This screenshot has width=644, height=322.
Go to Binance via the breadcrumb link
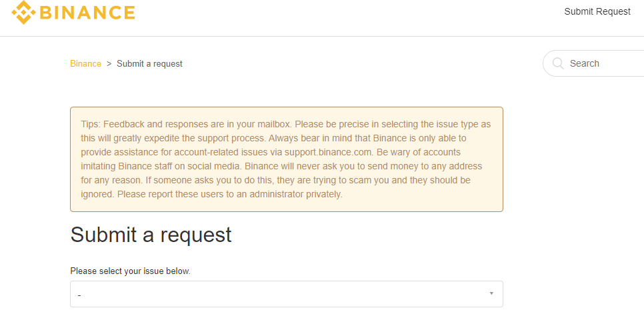click(x=85, y=64)
